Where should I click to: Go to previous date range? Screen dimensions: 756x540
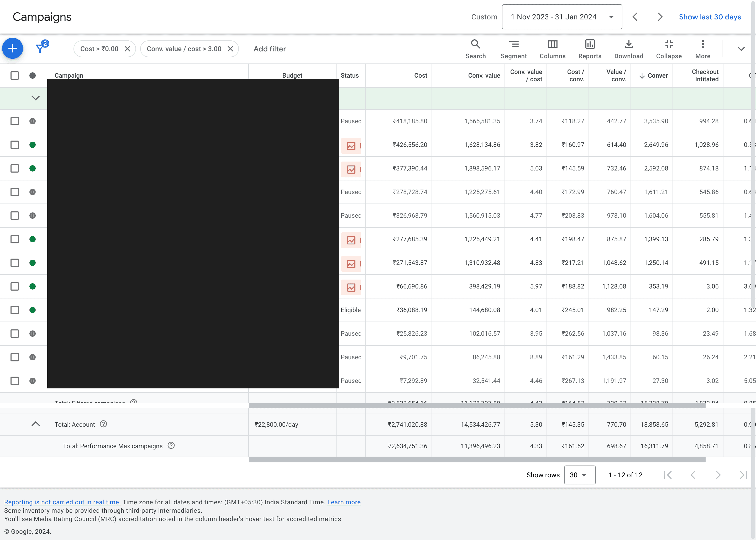tap(635, 17)
